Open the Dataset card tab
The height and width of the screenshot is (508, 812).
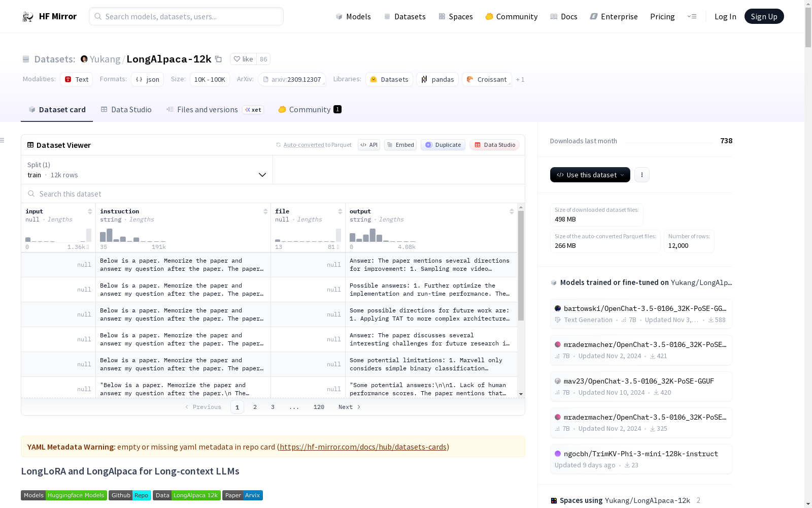pos(57,110)
